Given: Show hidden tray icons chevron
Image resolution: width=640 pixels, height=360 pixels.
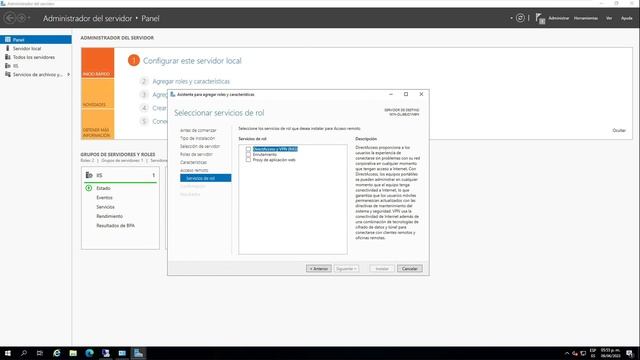Looking at the screenshot, I should coord(567,353).
